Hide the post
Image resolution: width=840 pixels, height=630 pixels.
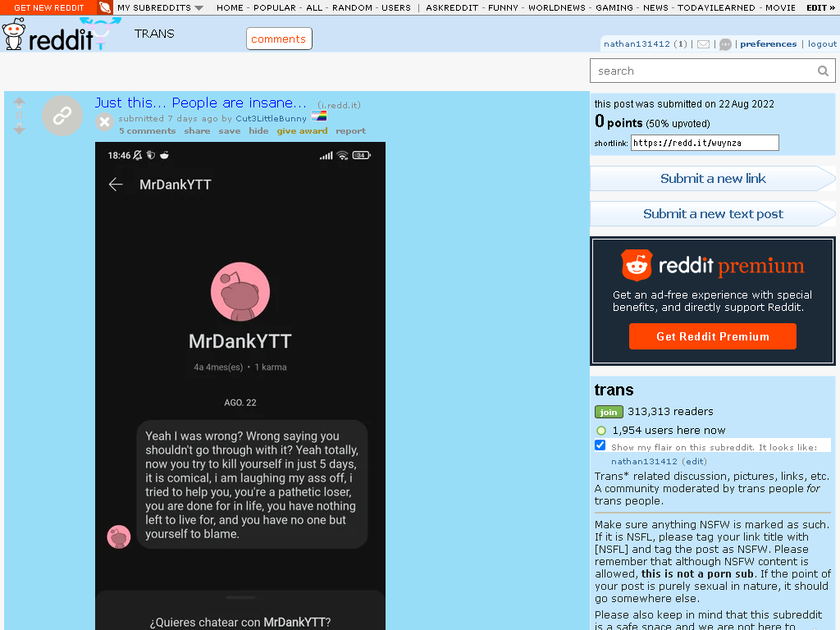258,130
